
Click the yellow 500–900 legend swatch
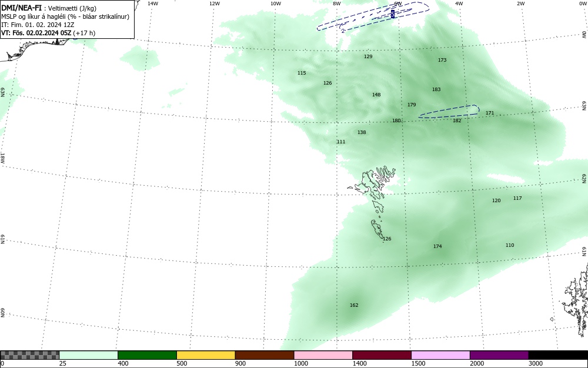coord(206,355)
